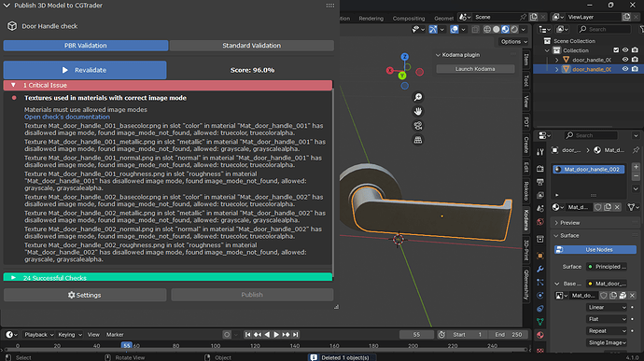This screenshot has height=361, width=644.
Task: Open check's documentation link
Action: 67,117
